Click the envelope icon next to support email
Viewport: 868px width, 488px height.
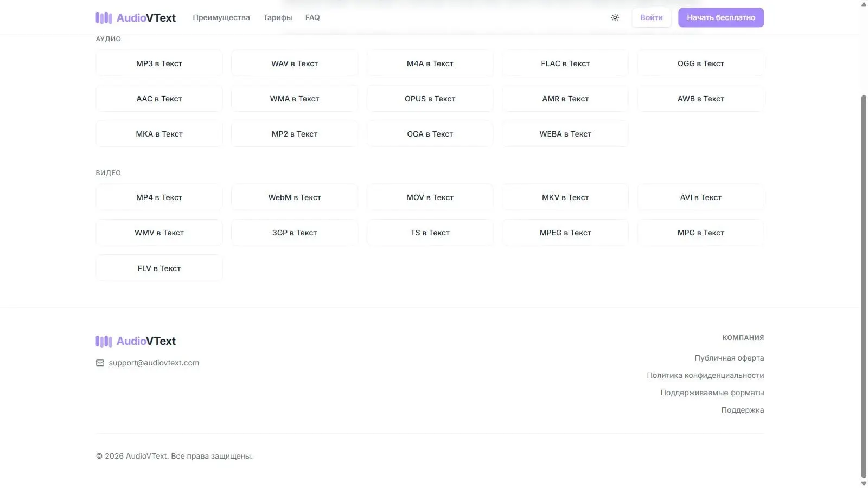tap(100, 363)
